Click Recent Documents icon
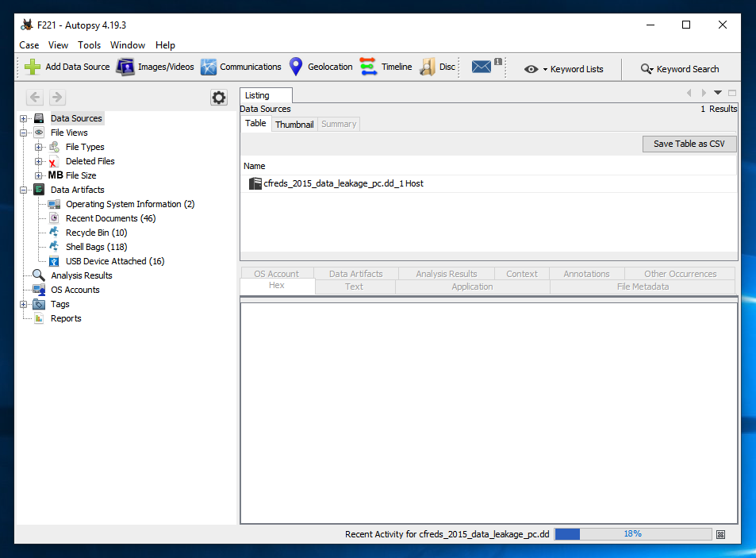The height and width of the screenshot is (558, 756). coord(55,218)
